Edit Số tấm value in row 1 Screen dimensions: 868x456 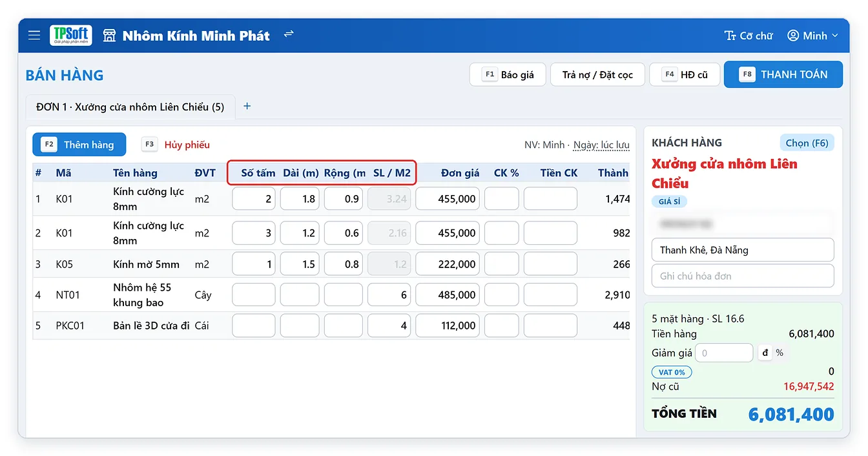pyautogui.click(x=254, y=199)
